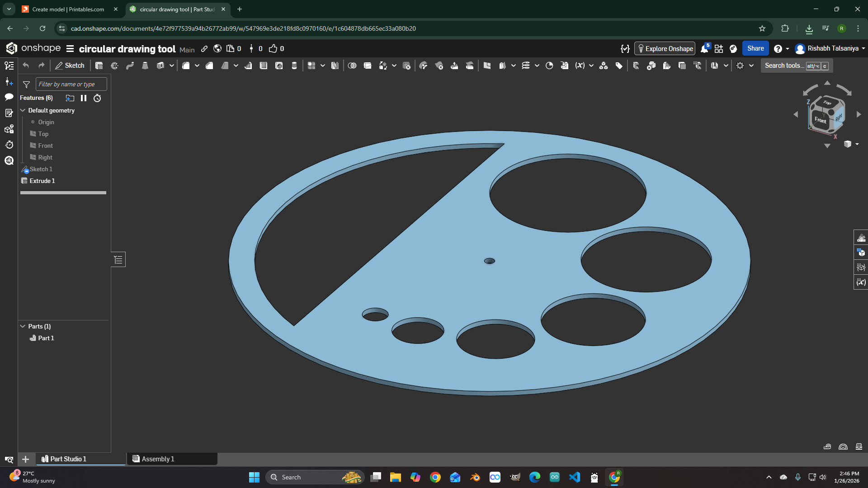Select the Revolve tool
The width and height of the screenshot is (868, 488).
point(114,66)
